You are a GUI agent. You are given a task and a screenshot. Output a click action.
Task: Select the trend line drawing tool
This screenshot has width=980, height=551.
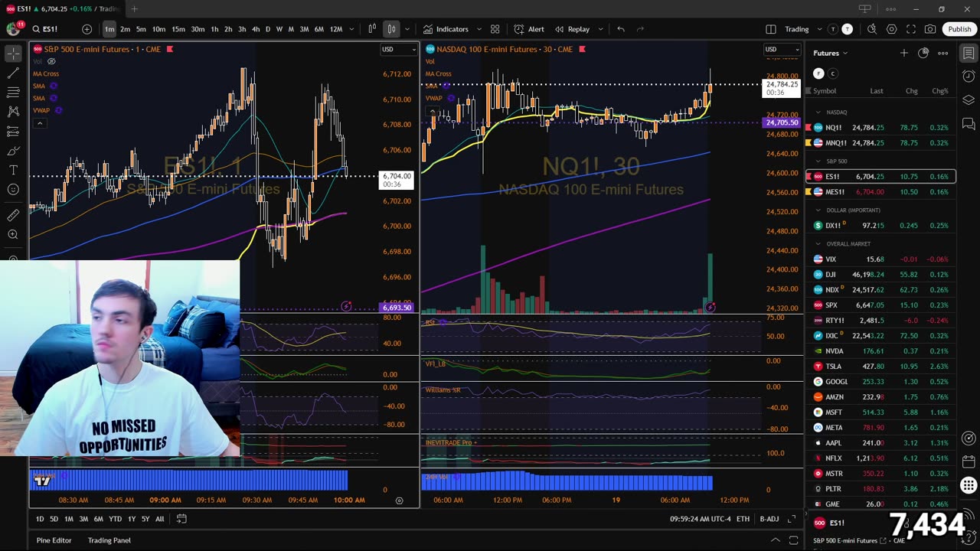point(13,73)
